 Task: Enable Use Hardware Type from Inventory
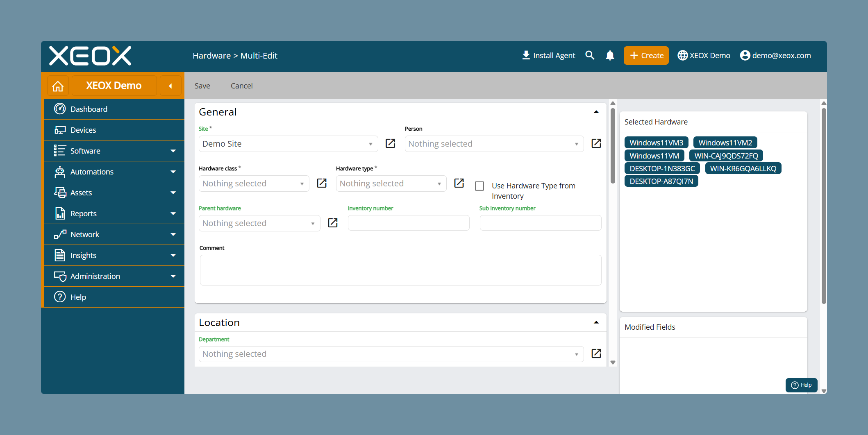click(479, 186)
